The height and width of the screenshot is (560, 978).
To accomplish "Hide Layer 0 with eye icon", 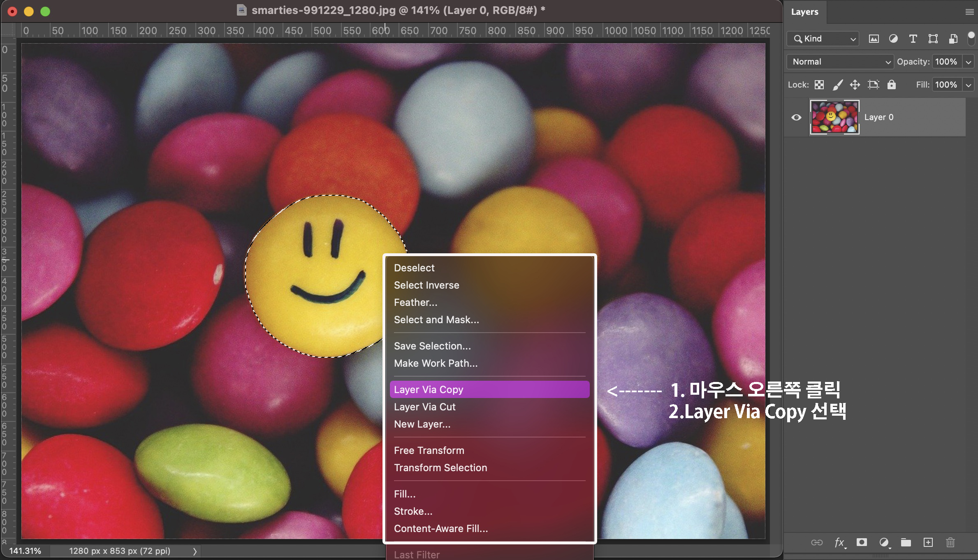I will pos(796,117).
